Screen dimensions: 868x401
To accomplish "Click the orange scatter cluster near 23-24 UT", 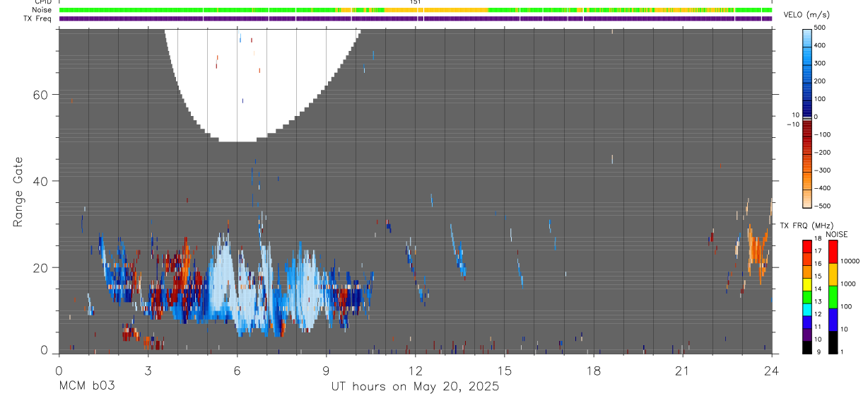I will 757,250.
